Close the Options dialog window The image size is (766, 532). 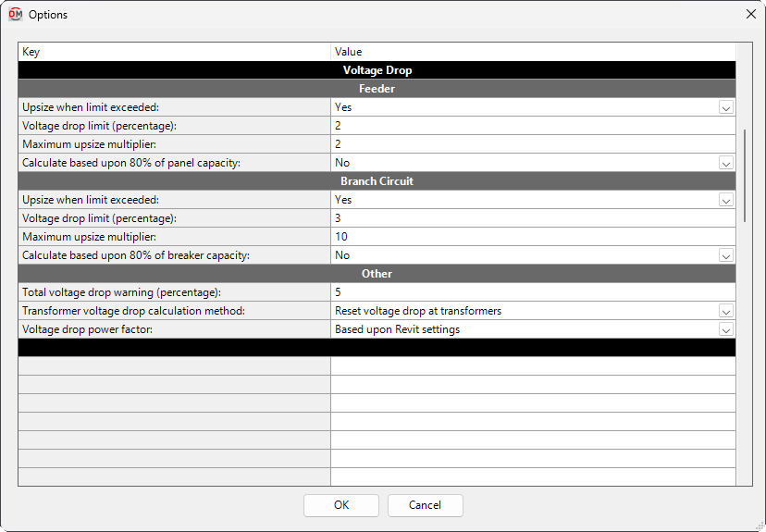tap(750, 15)
